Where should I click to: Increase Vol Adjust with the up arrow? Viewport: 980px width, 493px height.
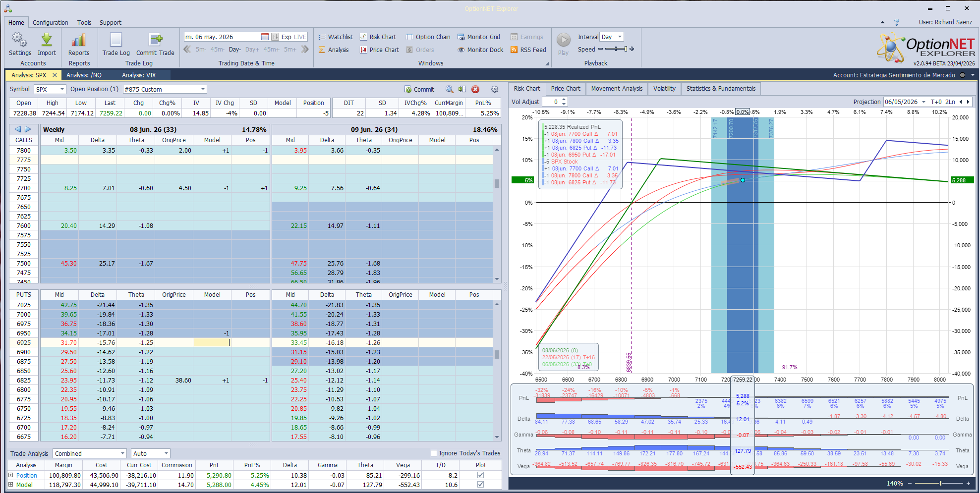click(564, 100)
